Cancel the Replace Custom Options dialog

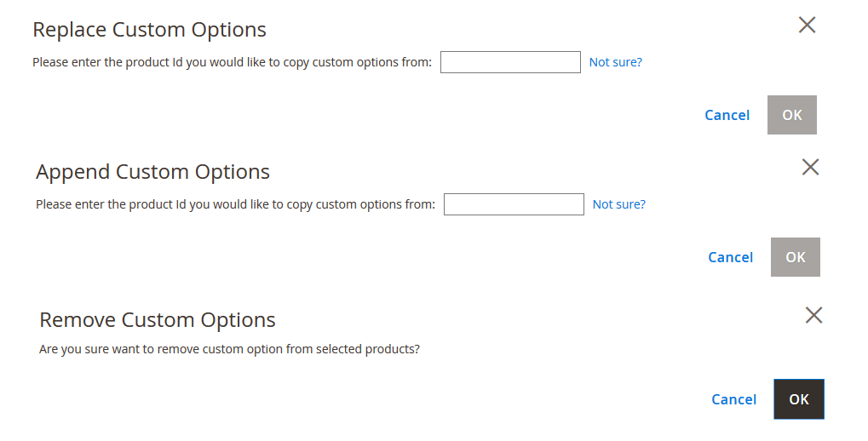tap(727, 115)
